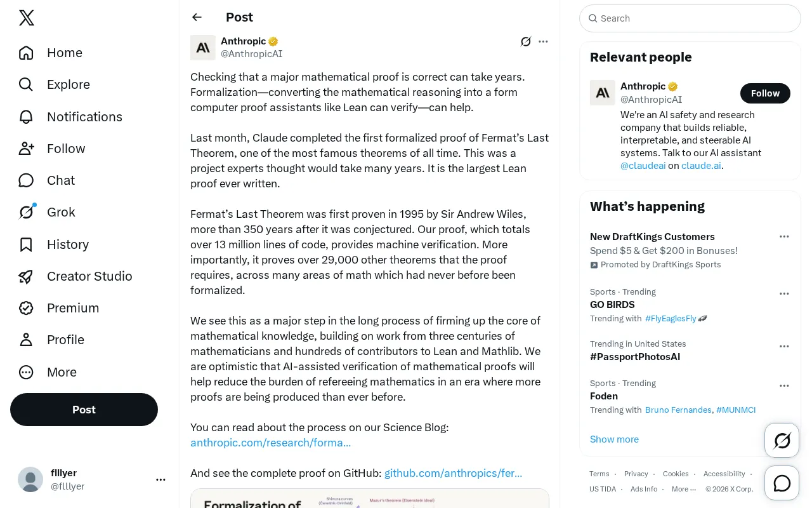Image resolution: width=812 pixels, height=508 pixels.
Task: Follow Anthropic in Relevant people
Action: (x=765, y=93)
